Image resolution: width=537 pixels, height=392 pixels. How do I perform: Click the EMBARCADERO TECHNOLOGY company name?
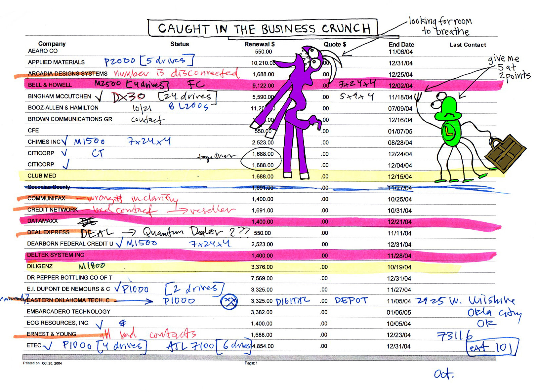[x=68, y=311]
